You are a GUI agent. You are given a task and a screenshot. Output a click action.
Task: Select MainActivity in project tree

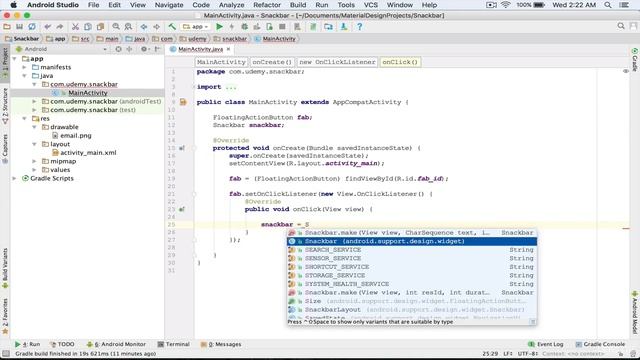click(x=88, y=93)
